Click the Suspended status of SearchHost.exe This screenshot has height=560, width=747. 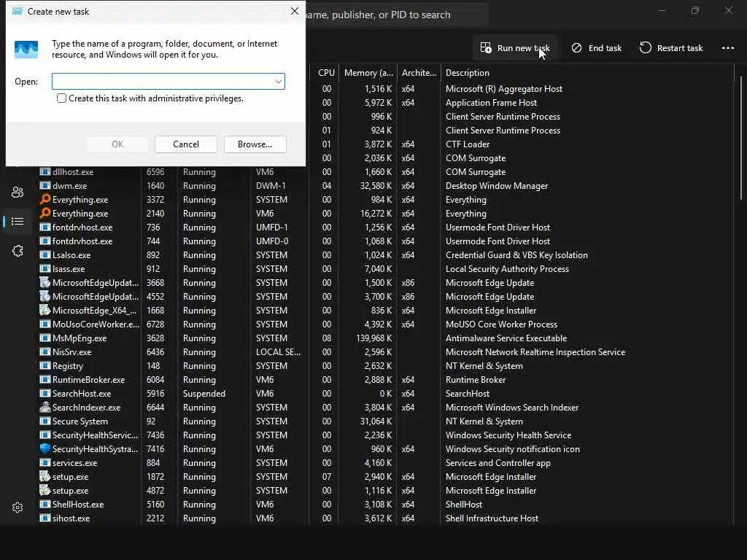(204, 393)
